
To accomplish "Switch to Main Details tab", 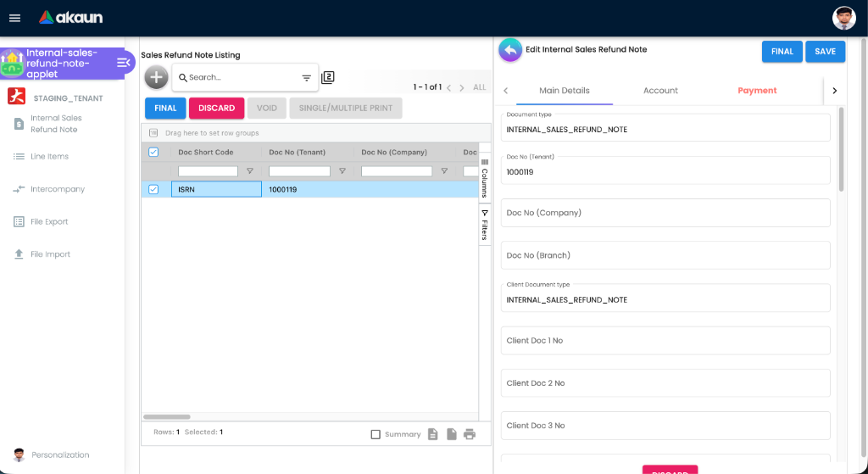I will click(564, 90).
